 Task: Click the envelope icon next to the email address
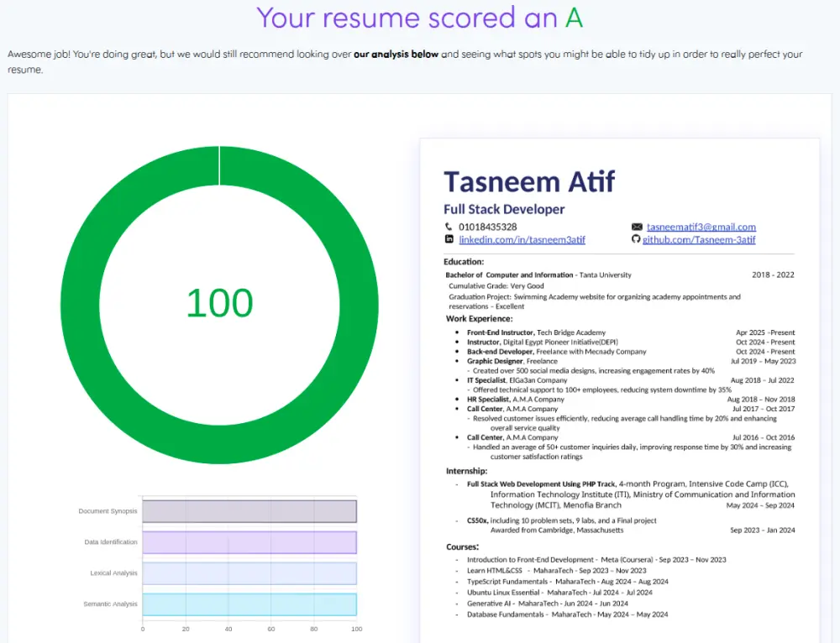(637, 227)
